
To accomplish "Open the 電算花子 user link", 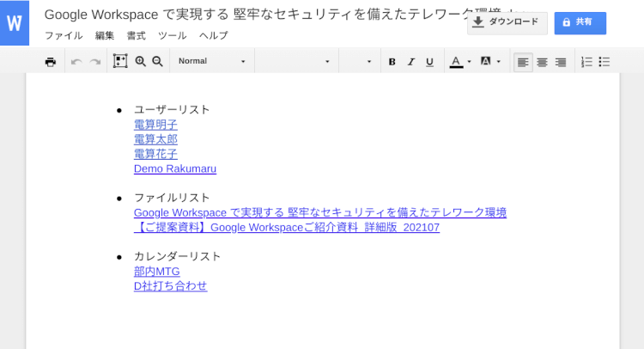I will (155, 154).
